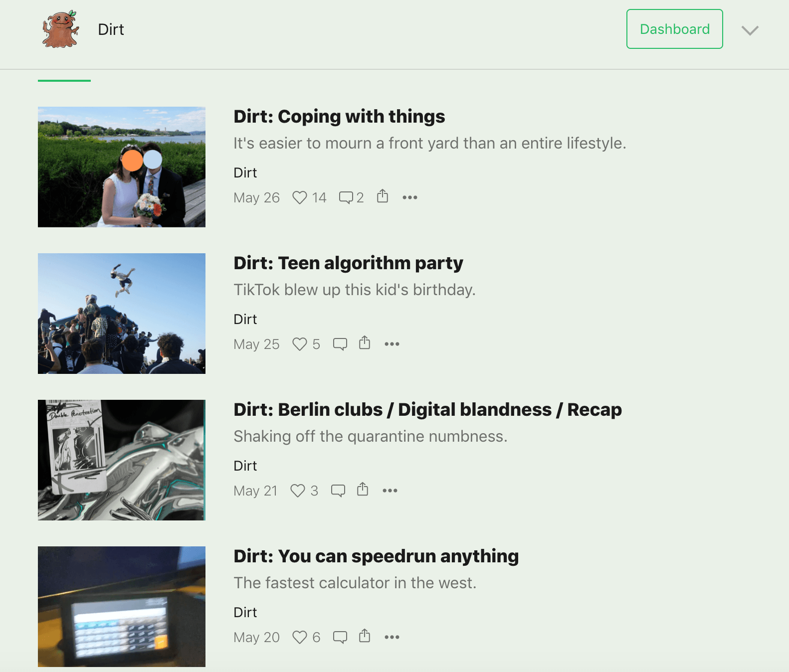The height and width of the screenshot is (672, 789).
Task: Click author Dirt under Coping with things
Action: pos(245,172)
